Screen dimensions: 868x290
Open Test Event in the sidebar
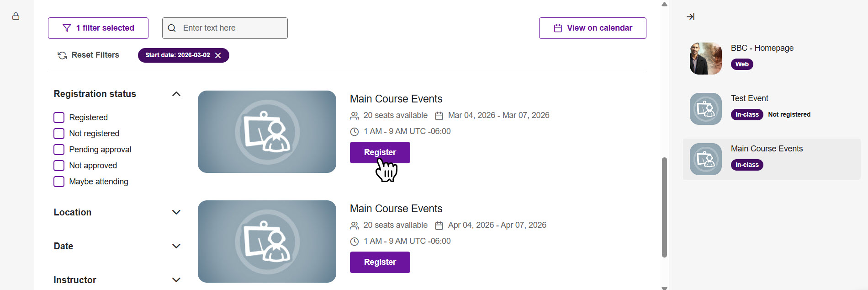(750, 98)
